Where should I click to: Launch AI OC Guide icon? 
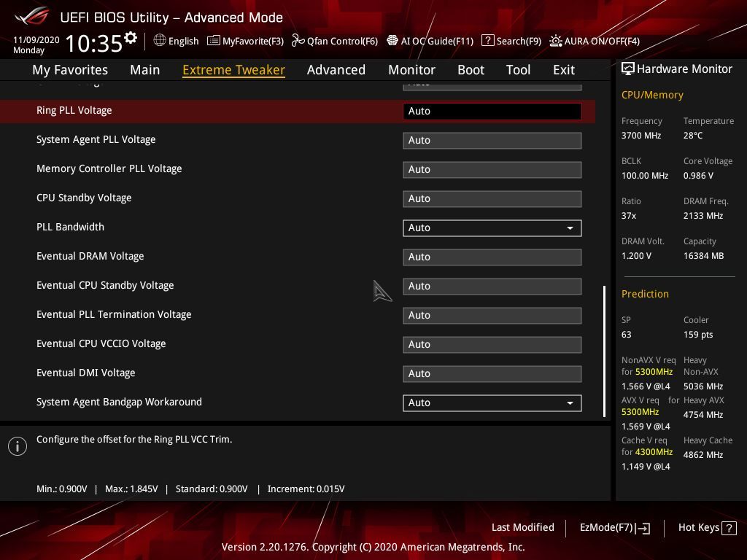pos(392,41)
